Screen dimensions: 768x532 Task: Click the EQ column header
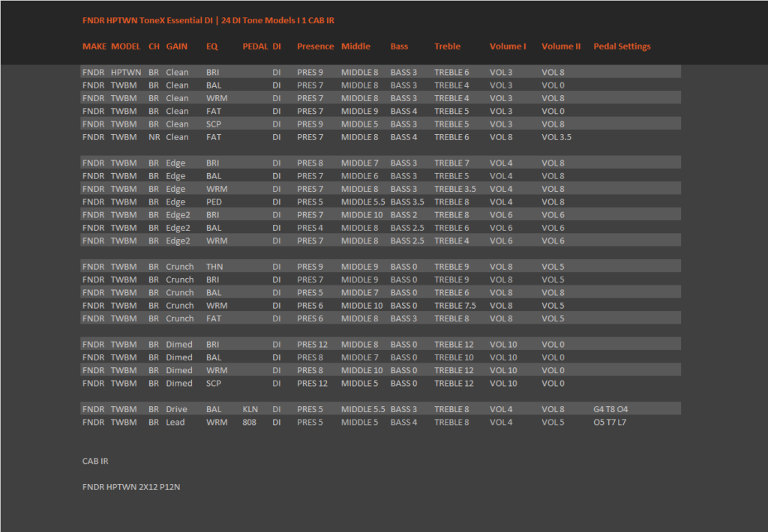[211, 46]
